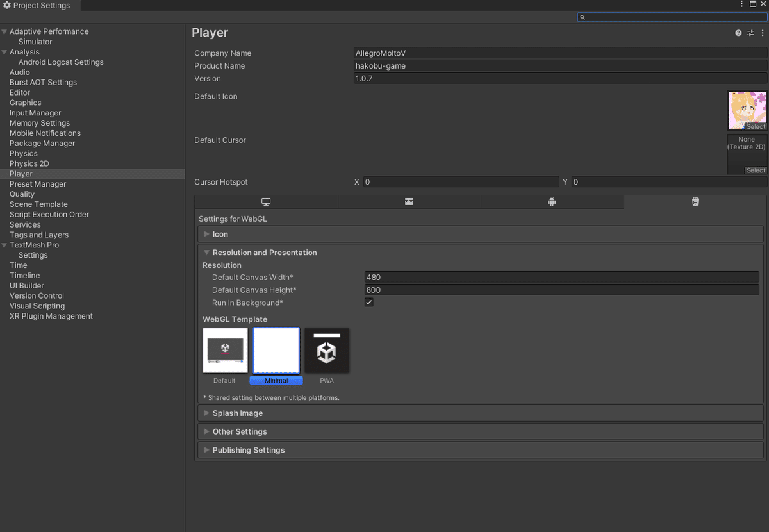Select the WebGL HTML5 platform tab
The width and height of the screenshot is (769, 532).
(695, 202)
